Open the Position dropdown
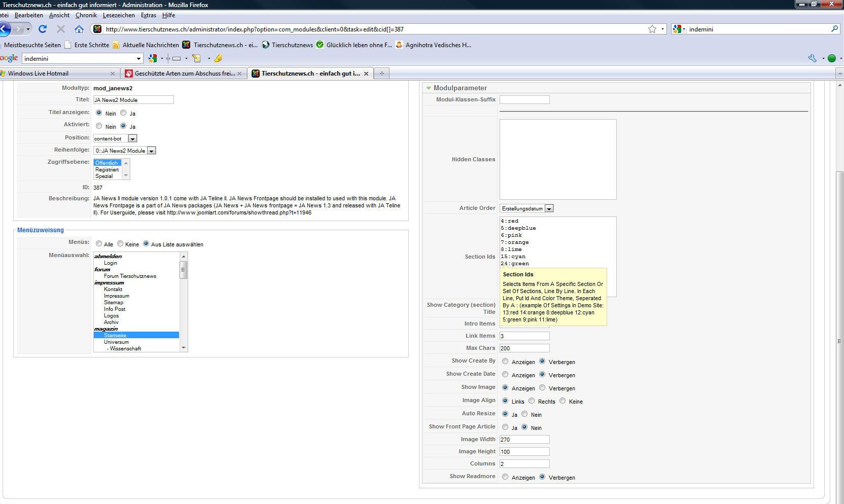This screenshot has height=504, width=844. [x=132, y=138]
